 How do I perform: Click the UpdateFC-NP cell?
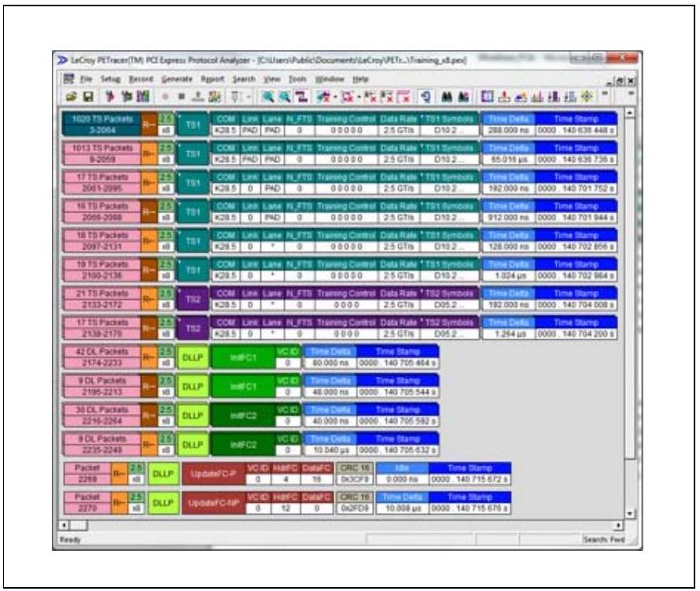point(214,502)
